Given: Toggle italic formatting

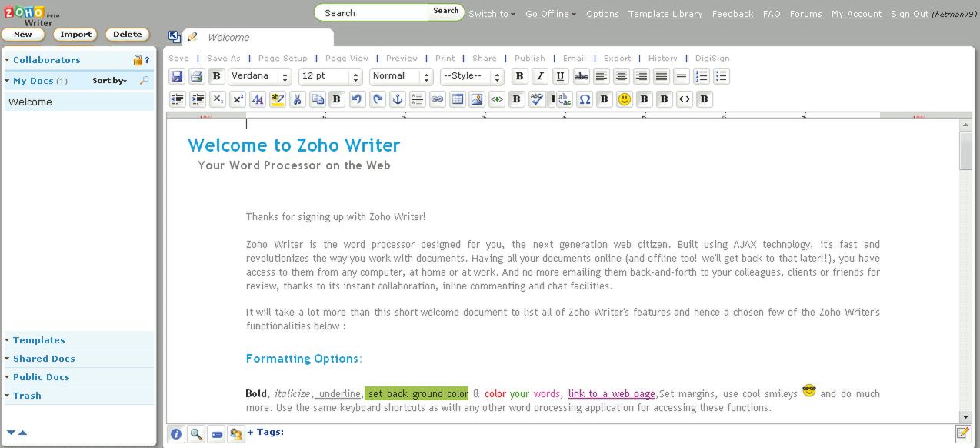Looking at the screenshot, I should point(540,76).
